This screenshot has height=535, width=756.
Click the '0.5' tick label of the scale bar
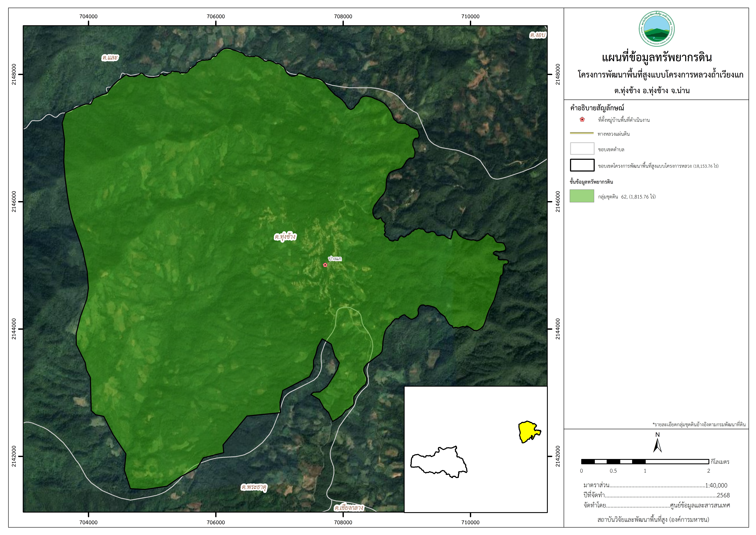613,471
